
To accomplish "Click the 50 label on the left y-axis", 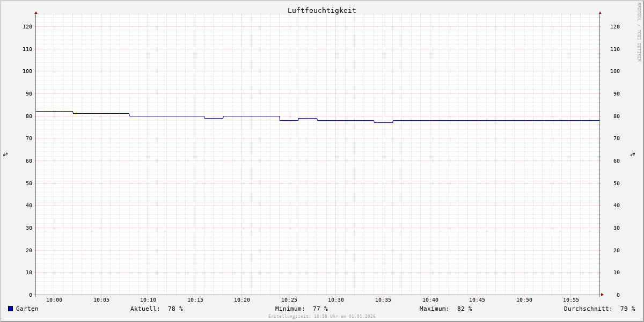I will click(x=29, y=183).
